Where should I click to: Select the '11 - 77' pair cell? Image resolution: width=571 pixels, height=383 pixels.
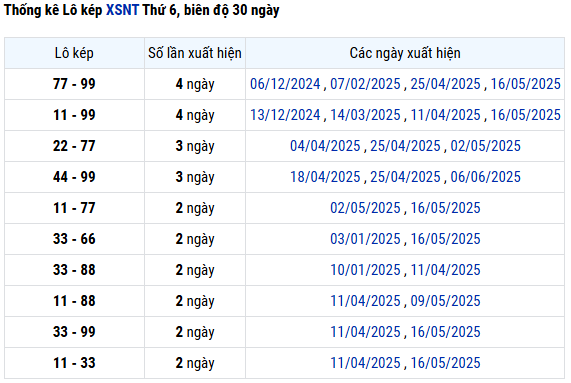point(74,208)
